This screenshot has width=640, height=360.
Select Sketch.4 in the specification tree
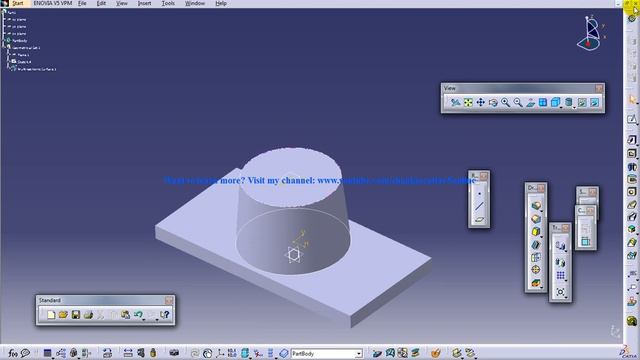click(x=24, y=62)
